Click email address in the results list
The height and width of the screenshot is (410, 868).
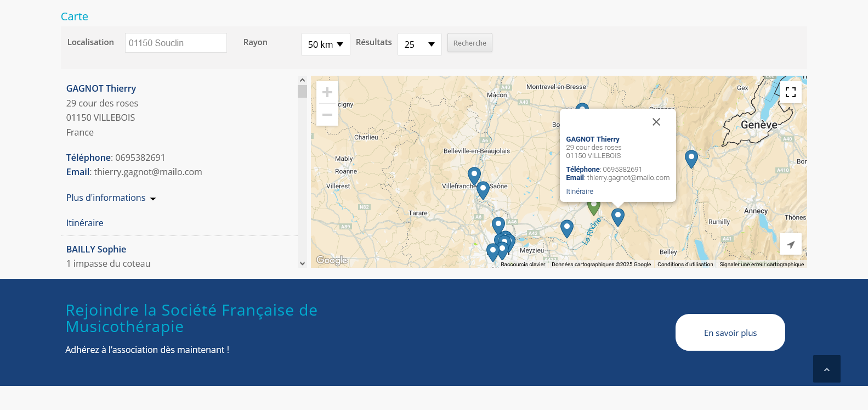click(x=148, y=172)
